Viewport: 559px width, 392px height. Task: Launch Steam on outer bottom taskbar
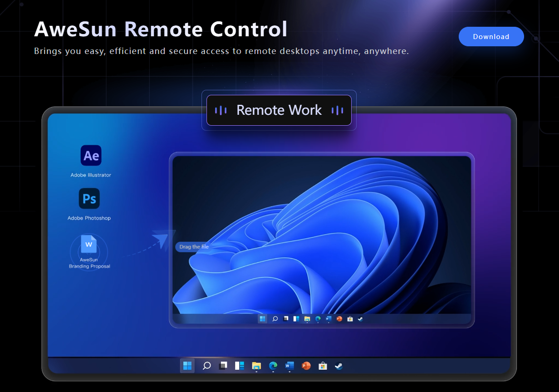click(338, 366)
